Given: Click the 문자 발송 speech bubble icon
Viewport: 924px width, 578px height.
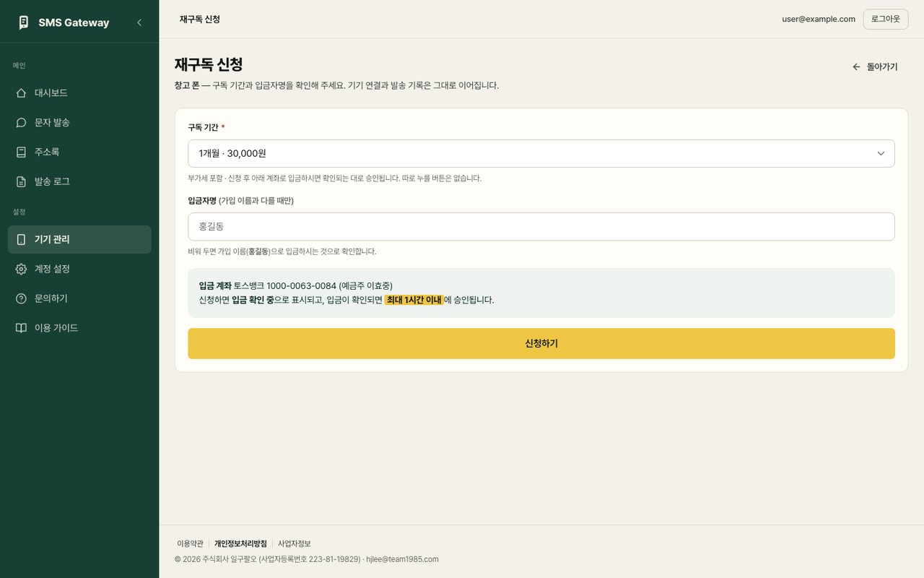Looking at the screenshot, I should pyautogui.click(x=21, y=123).
